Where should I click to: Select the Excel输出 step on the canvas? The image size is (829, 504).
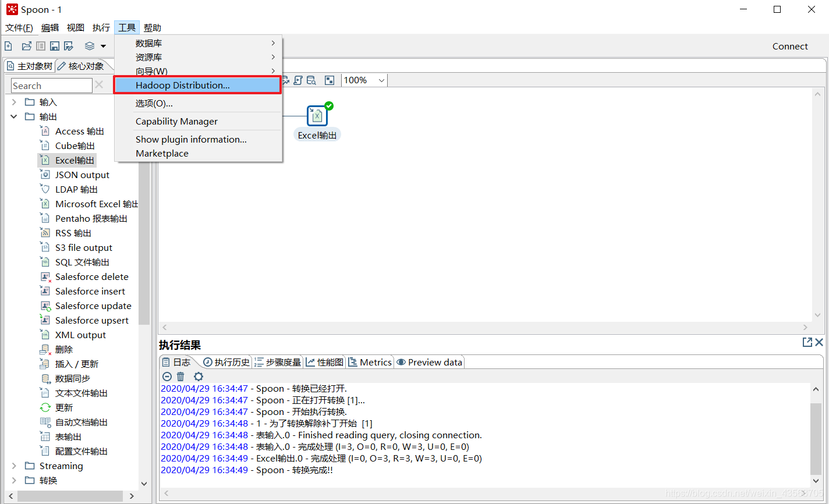pyautogui.click(x=317, y=116)
